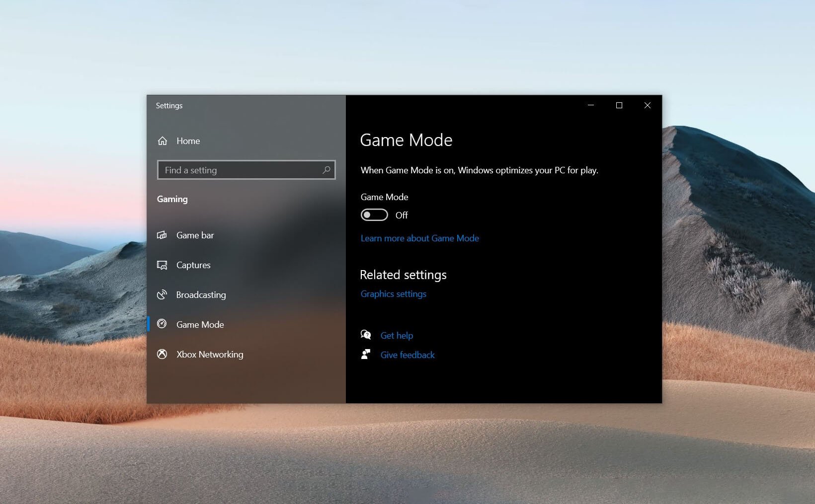The image size is (815, 504).
Task: Click the Captures screen icon
Action: tap(162, 265)
